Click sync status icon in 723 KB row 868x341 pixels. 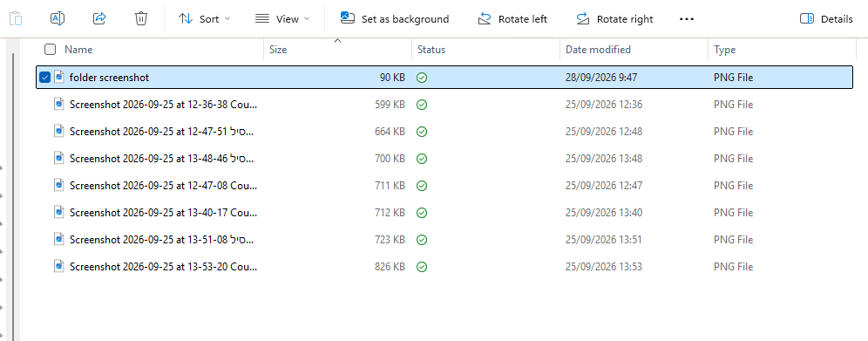click(x=422, y=240)
